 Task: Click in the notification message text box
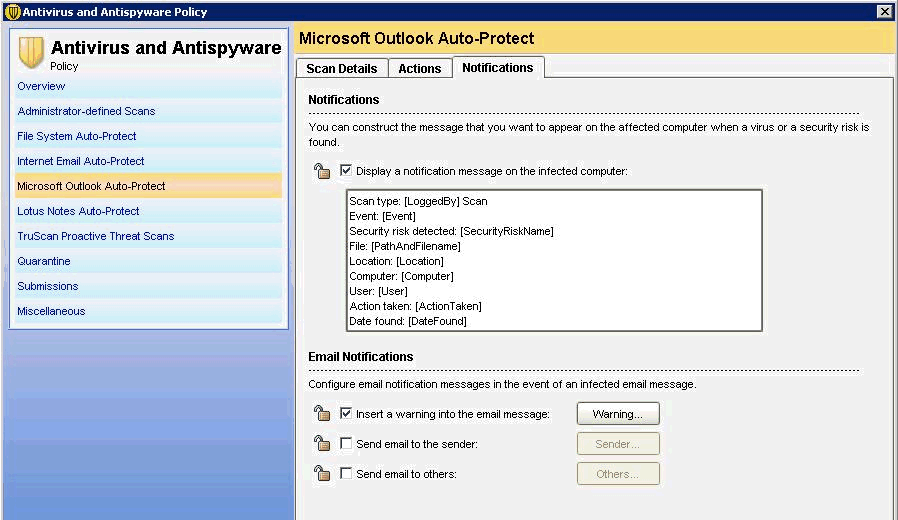(x=553, y=260)
